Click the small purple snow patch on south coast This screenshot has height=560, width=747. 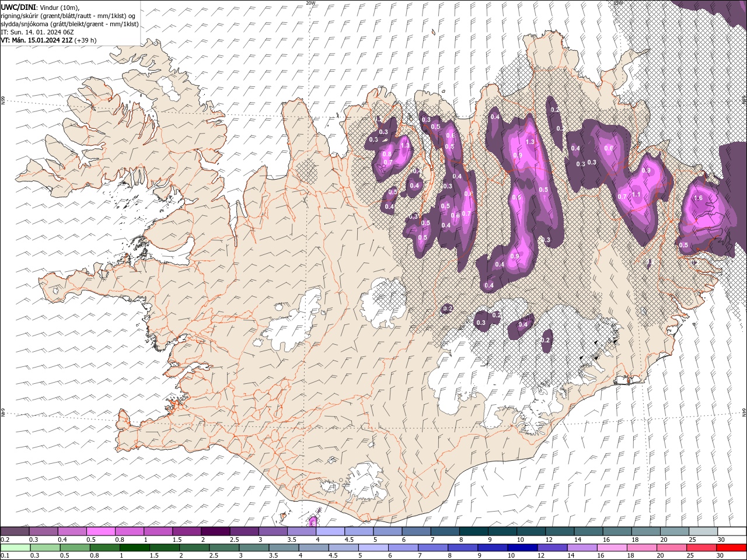point(313,521)
